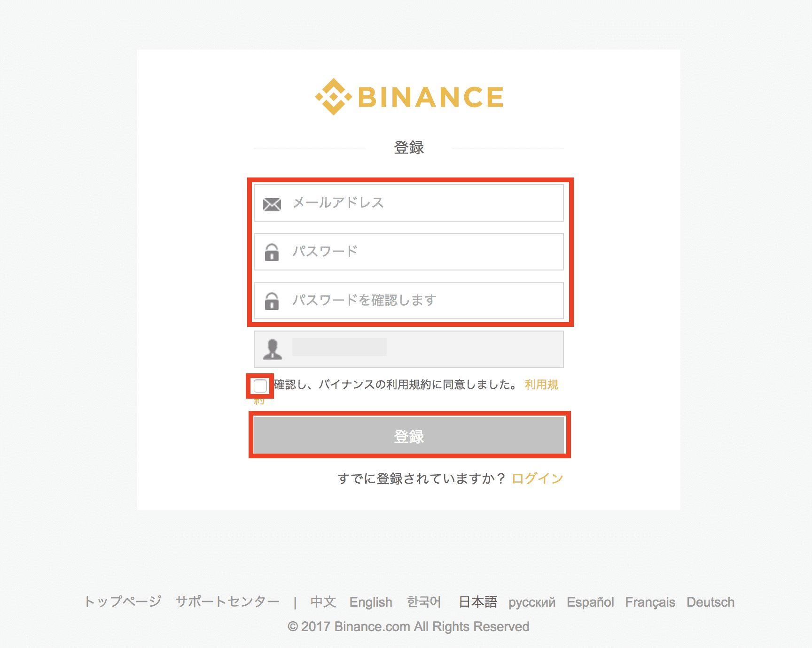Click the Binance diamond logo icon

click(x=333, y=97)
